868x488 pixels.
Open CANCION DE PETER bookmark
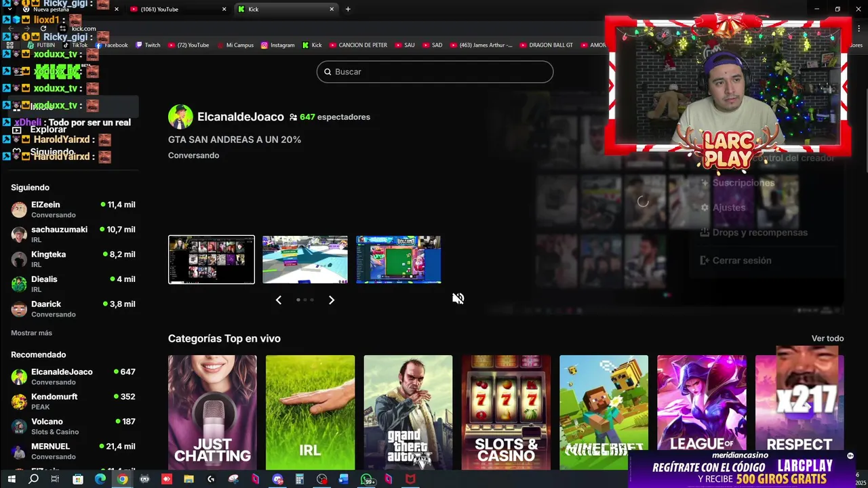[x=358, y=45]
